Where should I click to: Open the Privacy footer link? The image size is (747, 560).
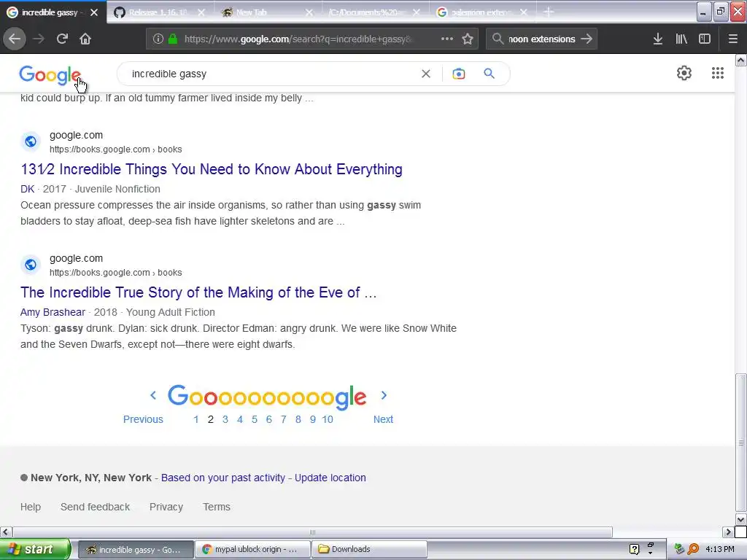click(x=166, y=507)
